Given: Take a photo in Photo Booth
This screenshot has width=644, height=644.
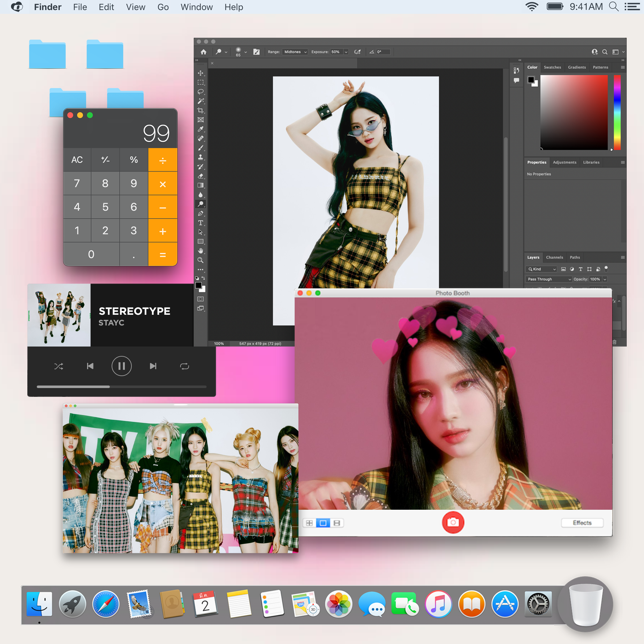Looking at the screenshot, I should (x=453, y=522).
